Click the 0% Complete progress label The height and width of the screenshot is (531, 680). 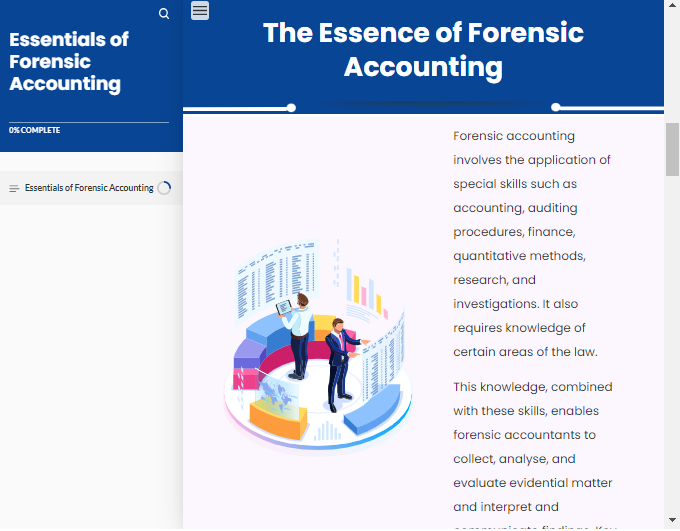pos(35,130)
